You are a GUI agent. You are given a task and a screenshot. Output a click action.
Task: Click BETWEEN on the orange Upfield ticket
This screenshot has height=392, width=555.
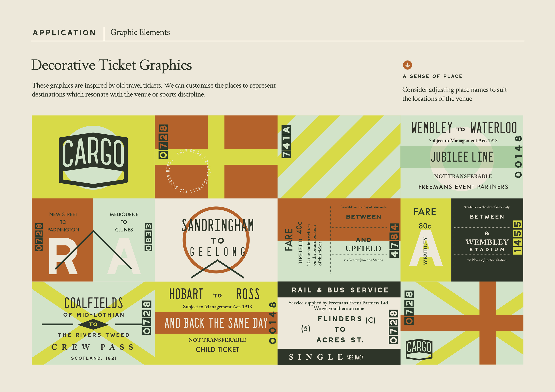[x=364, y=217]
